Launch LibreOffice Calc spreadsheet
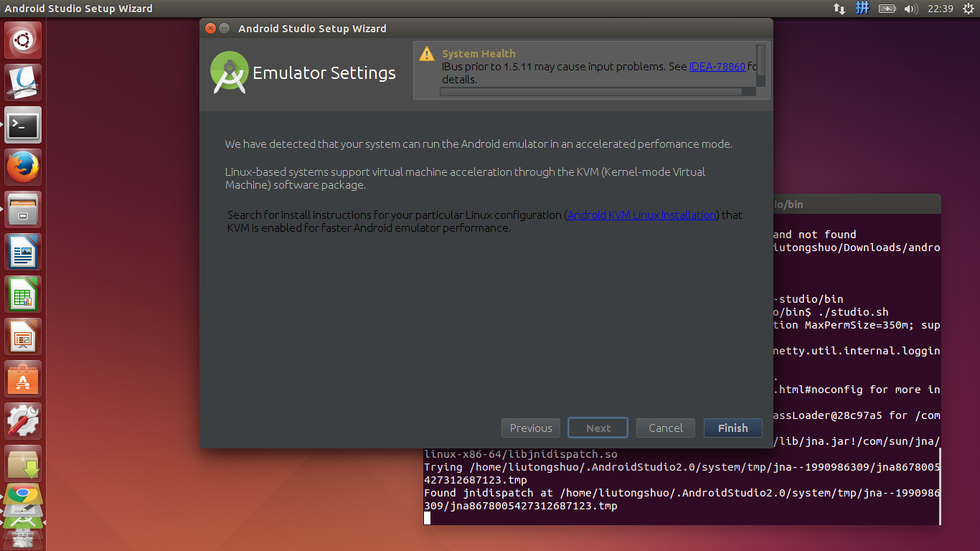Image resolution: width=980 pixels, height=551 pixels. (x=23, y=294)
